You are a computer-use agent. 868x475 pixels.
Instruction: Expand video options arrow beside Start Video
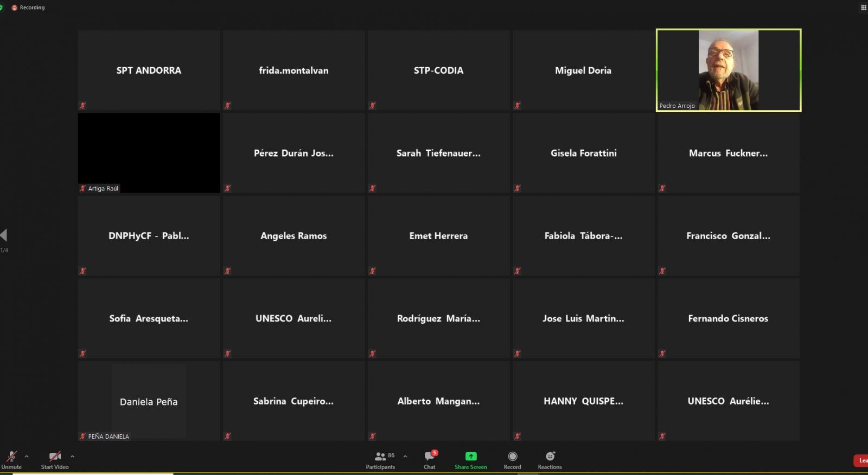click(72, 456)
